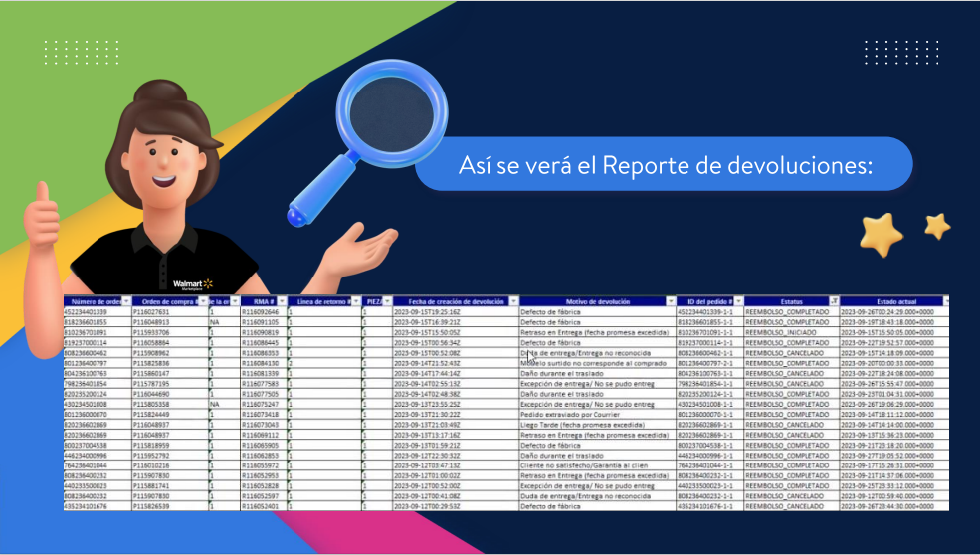Click purchase order P116048913 cell
Viewport: 980px width, 555px height.
[x=157, y=321]
